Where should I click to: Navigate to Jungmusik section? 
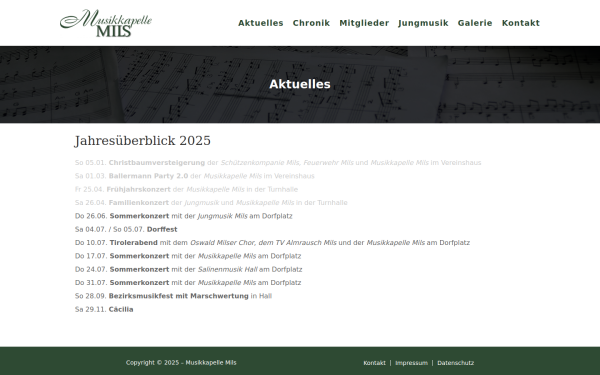423,23
